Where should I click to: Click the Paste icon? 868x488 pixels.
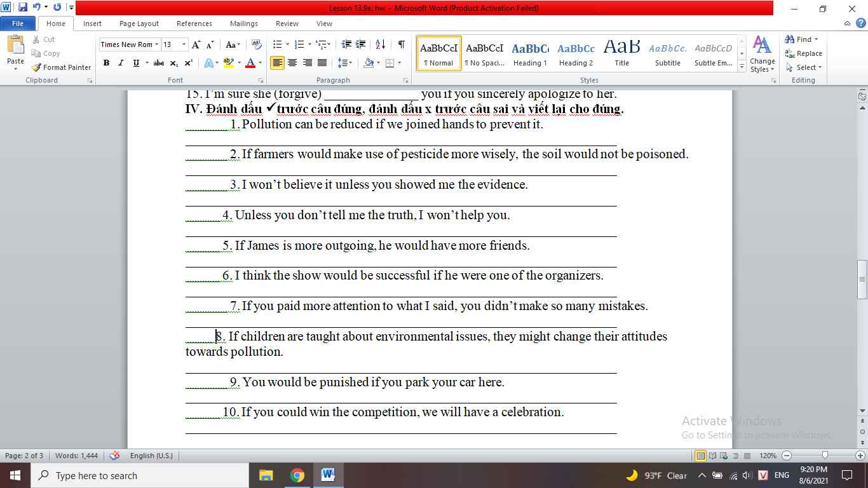pos(15,46)
